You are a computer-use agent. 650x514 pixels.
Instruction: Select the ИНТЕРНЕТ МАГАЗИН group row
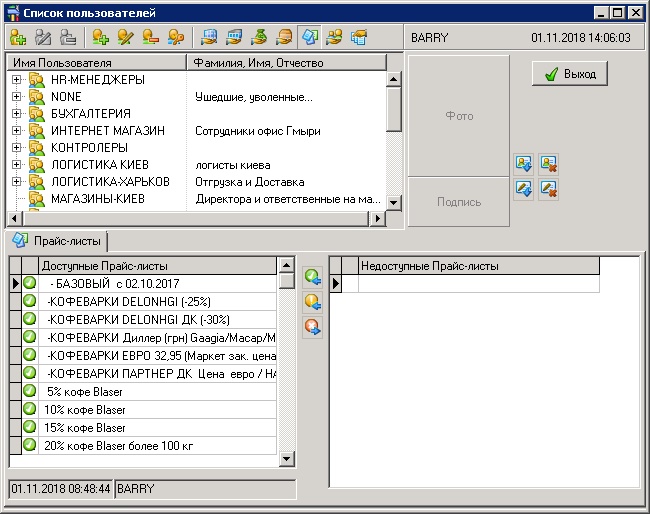(x=108, y=131)
